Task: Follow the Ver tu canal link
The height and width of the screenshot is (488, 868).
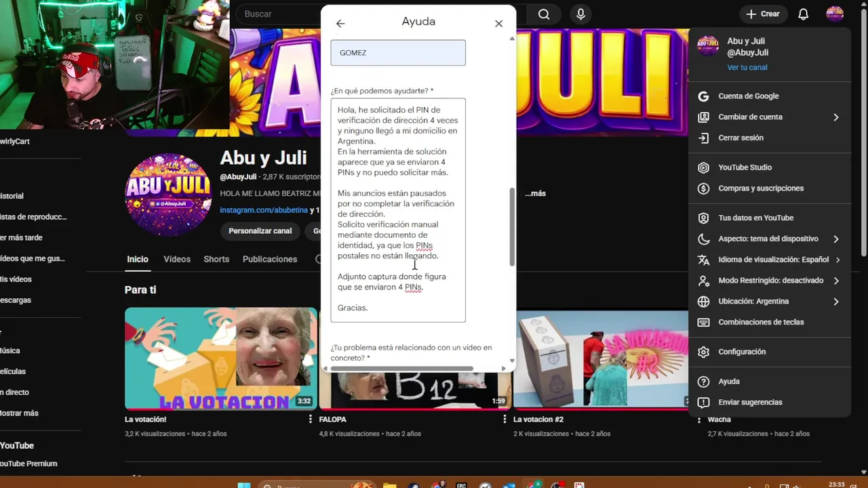Action: (747, 68)
